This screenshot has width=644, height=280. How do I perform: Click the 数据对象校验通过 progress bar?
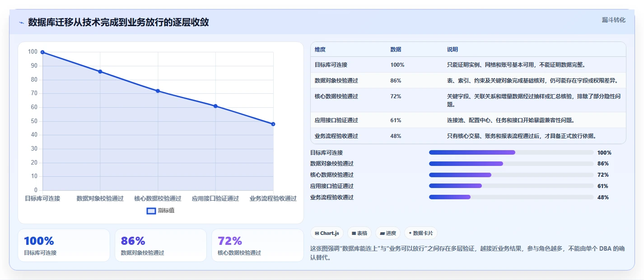tap(511, 164)
